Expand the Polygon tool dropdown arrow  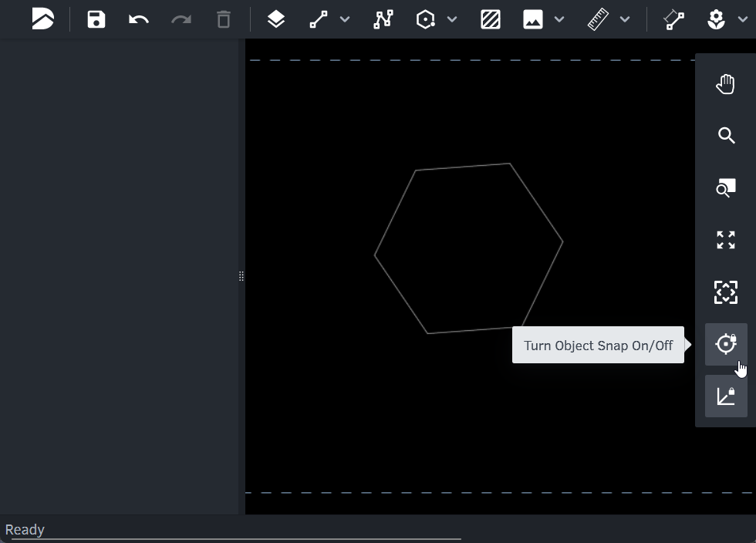pyautogui.click(x=452, y=19)
